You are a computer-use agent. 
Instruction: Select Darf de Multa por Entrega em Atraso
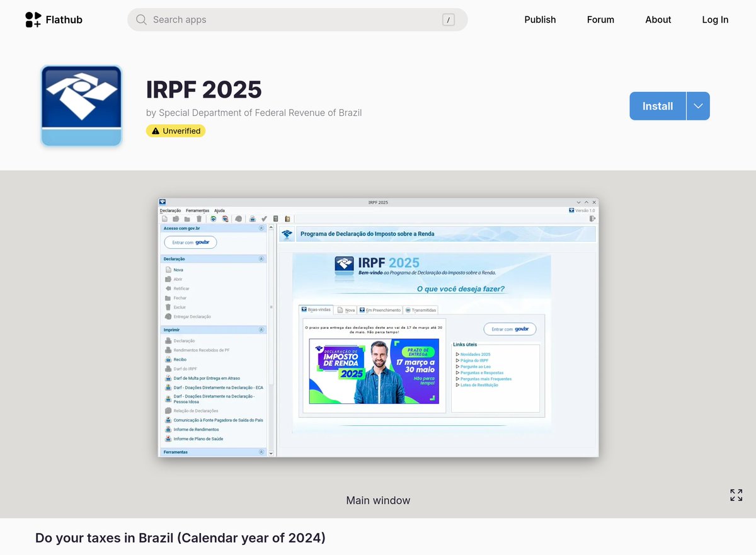[x=203, y=378]
